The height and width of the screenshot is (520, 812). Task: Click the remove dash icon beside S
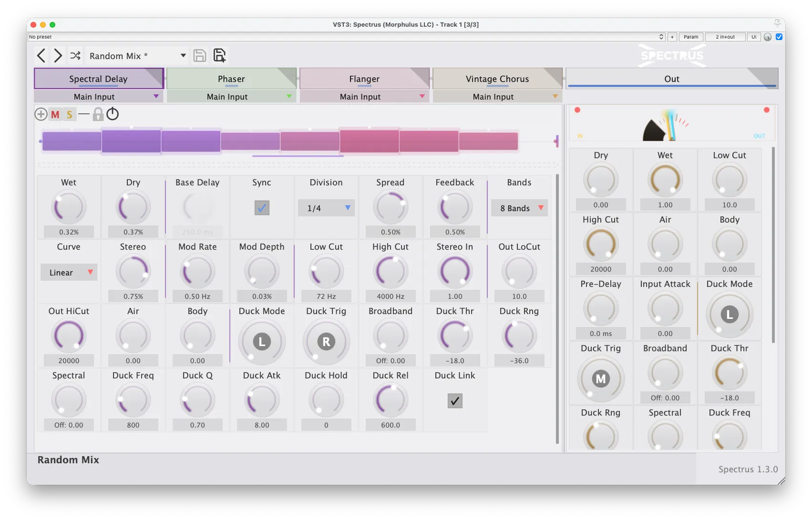(84, 114)
